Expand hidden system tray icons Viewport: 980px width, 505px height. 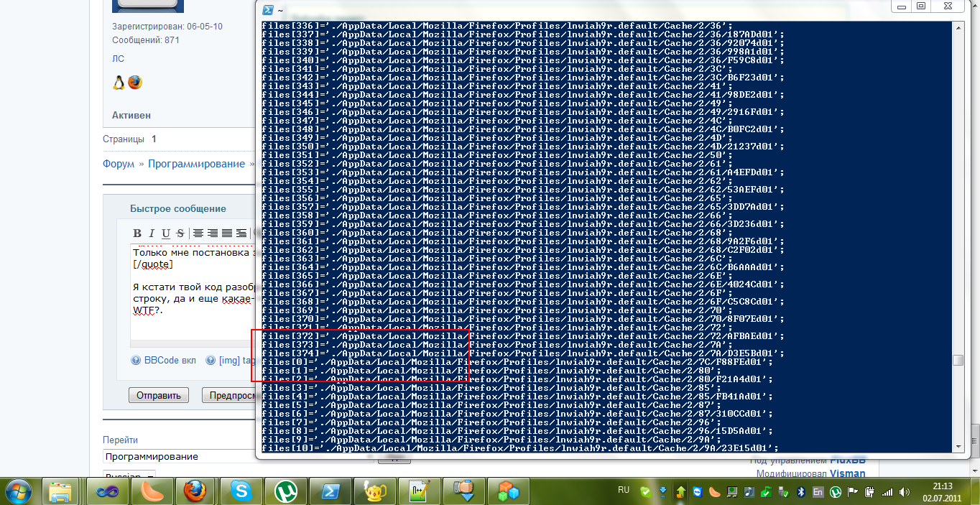(680, 491)
